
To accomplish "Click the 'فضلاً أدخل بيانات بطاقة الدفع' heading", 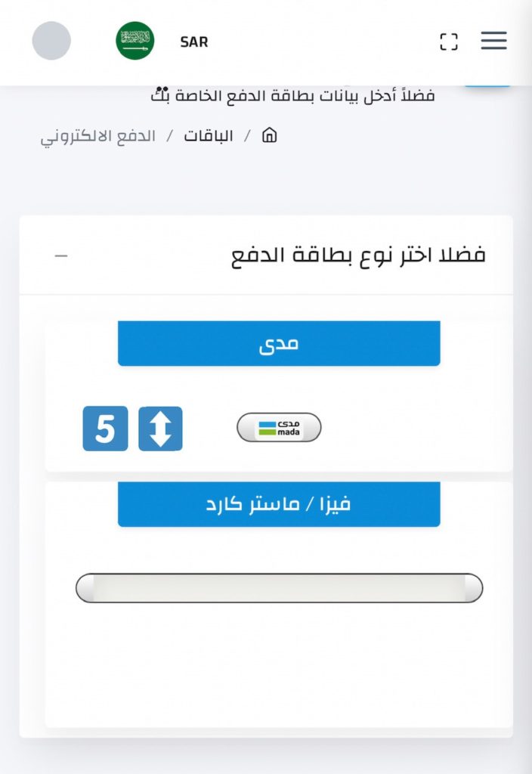I will point(293,96).
